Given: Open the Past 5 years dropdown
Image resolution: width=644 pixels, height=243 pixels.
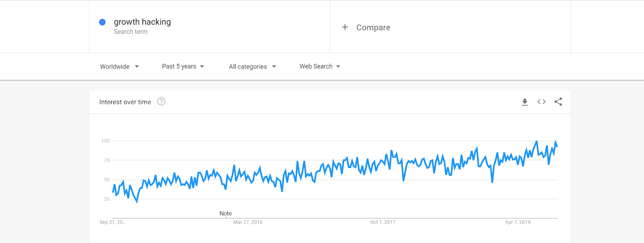Looking at the screenshot, I should (183, 66).
